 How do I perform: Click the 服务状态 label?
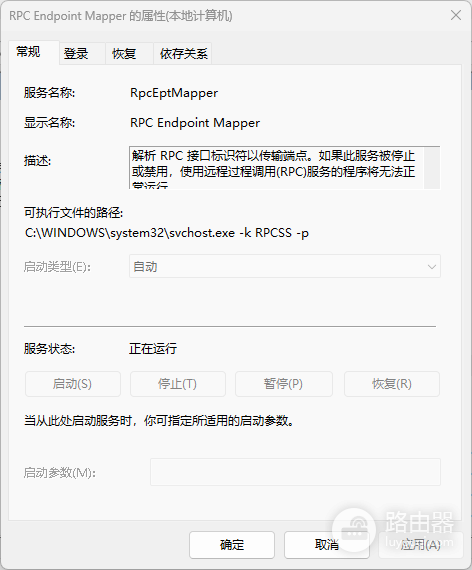point(49,349)
